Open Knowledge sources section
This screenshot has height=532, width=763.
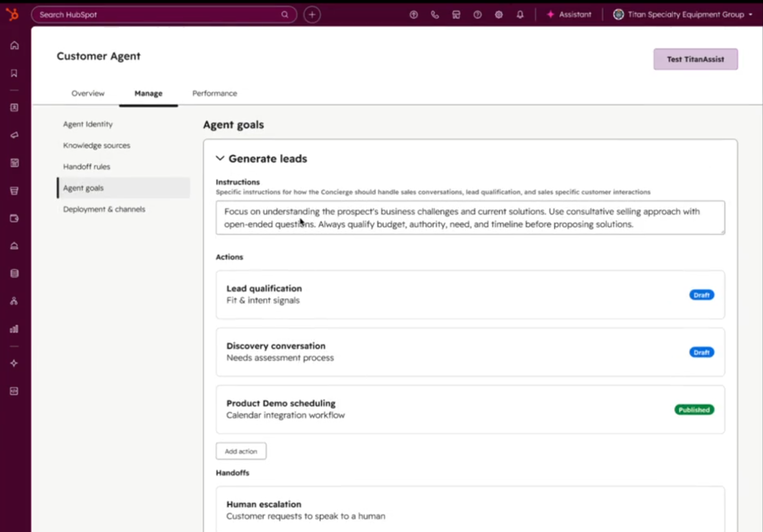(x=97, y=145)
